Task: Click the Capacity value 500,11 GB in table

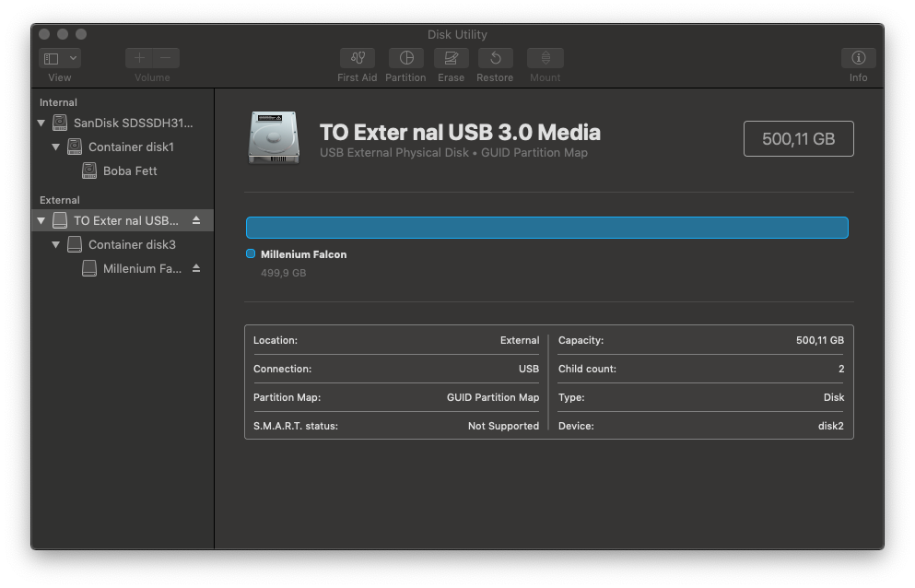Action: tap(820, 340)
